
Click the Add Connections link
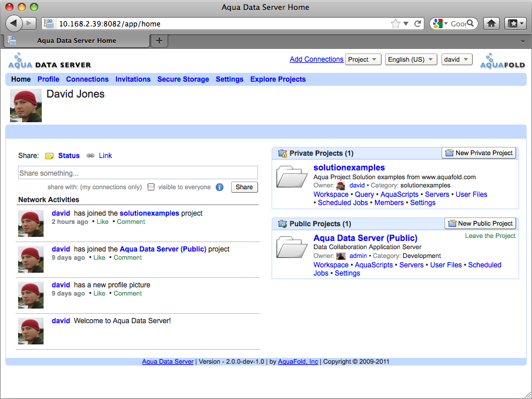316,59
